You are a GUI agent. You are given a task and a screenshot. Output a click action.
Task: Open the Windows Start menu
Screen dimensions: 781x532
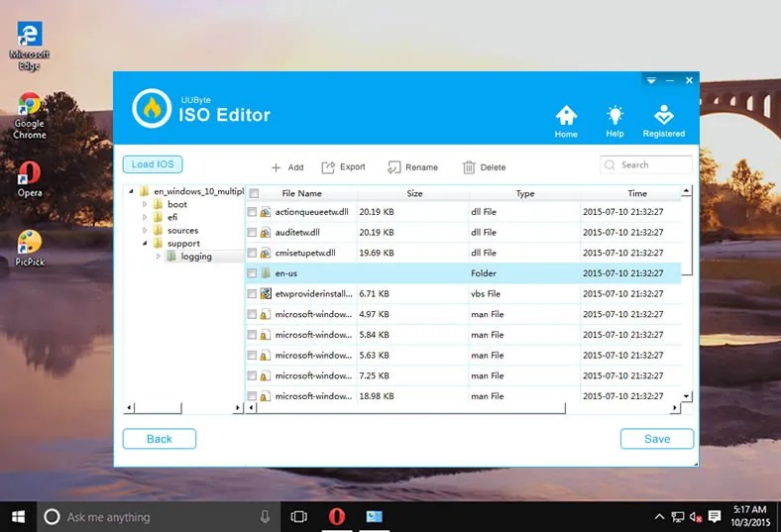click(18, 516)
